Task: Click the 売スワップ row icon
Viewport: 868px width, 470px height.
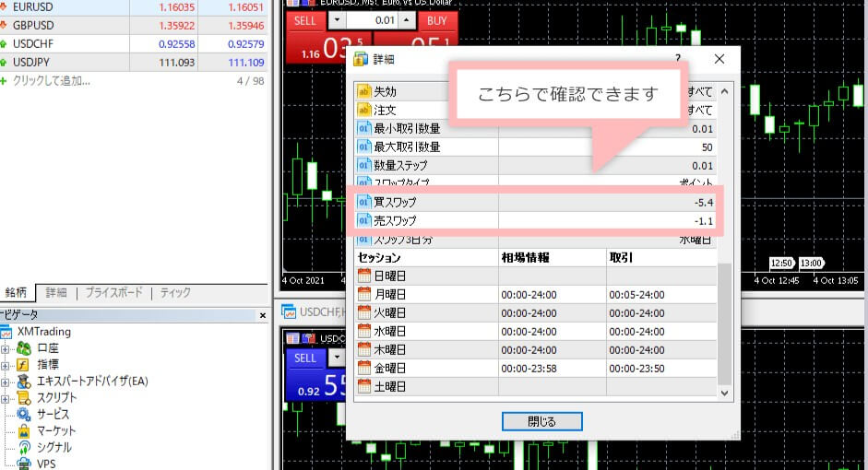Action: click(x=363, y=220)
